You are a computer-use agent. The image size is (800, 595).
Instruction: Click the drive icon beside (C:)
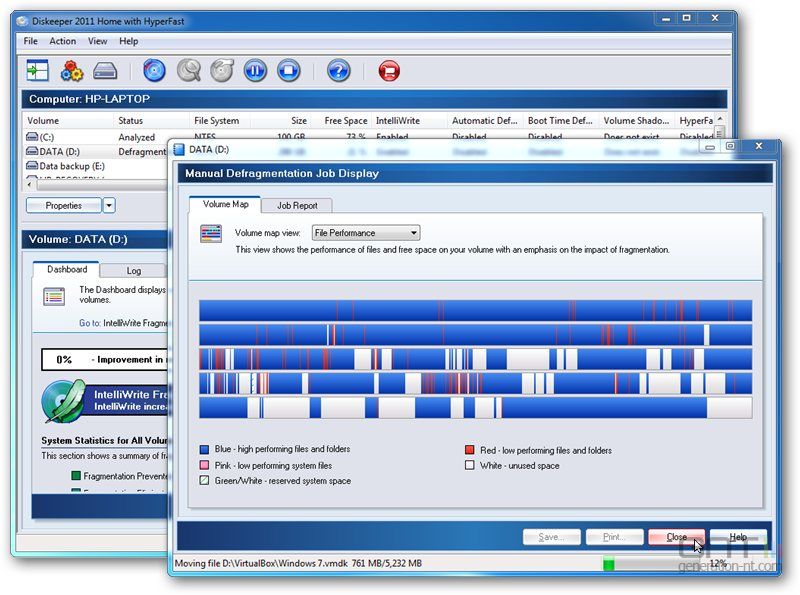(32, 137)
